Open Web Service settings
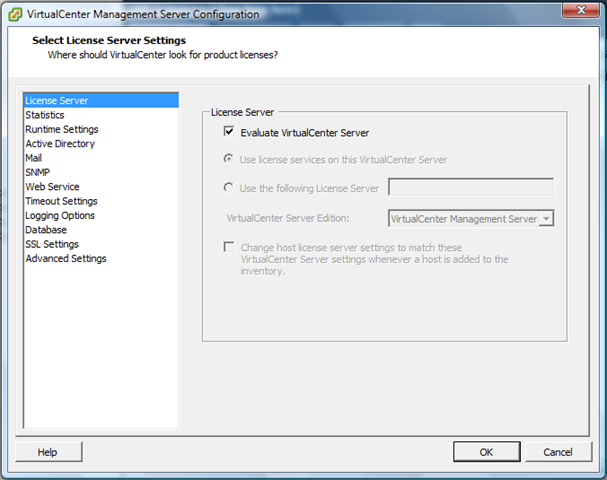 (x=52, y=187)
